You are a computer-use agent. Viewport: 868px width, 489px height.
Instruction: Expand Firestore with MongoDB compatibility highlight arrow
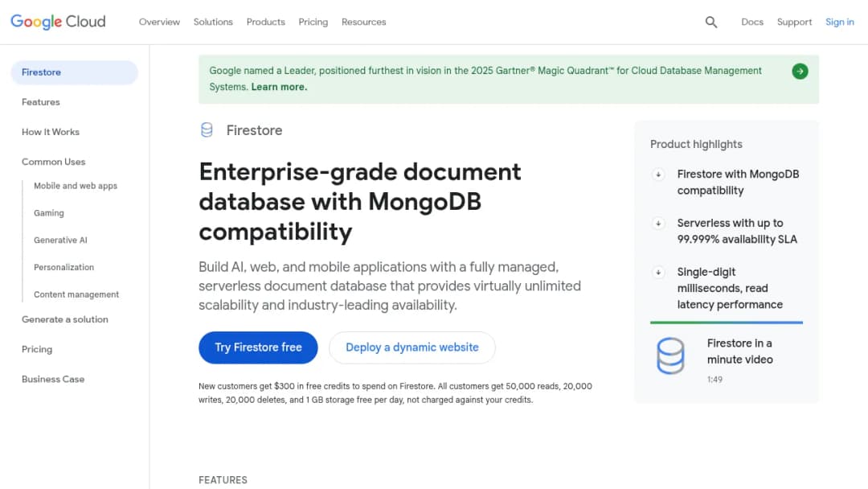658,175
